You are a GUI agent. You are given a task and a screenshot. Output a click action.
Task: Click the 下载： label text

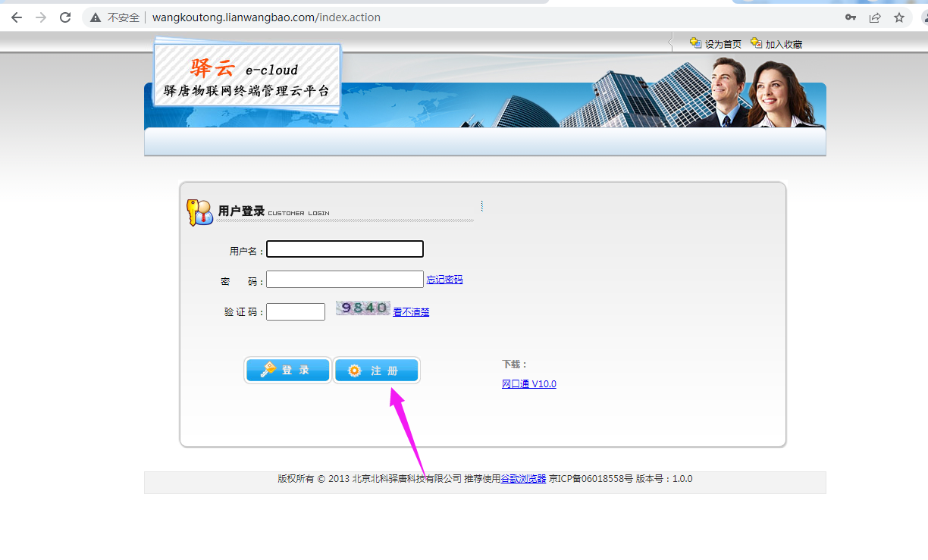tap(515, 364)
